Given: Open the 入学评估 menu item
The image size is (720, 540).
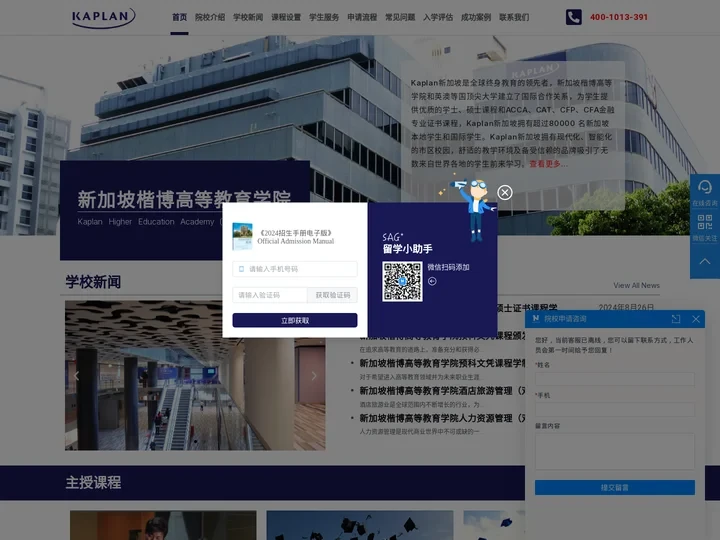Looking at the screenshot, I should (438, 17).
